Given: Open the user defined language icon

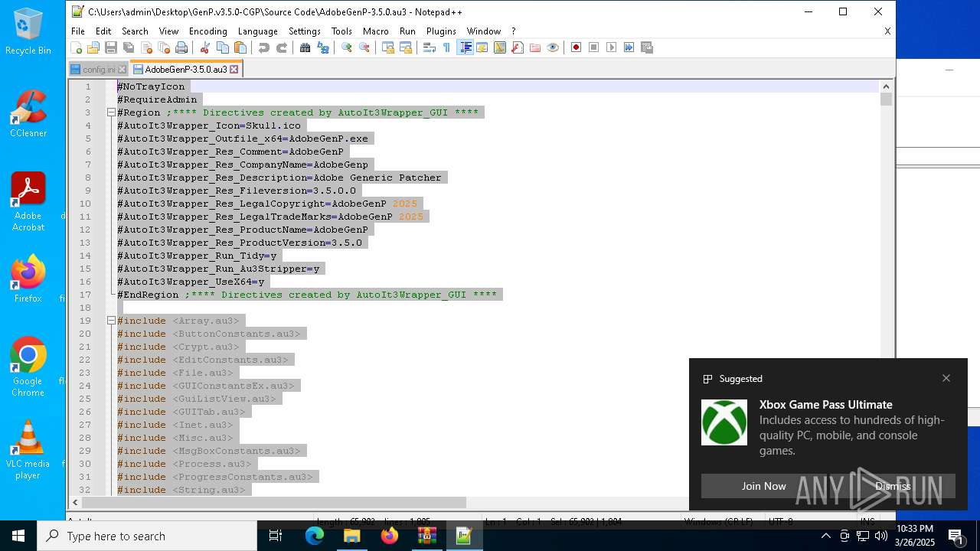Looking at the screenshot, I should [x=482, y=47].
